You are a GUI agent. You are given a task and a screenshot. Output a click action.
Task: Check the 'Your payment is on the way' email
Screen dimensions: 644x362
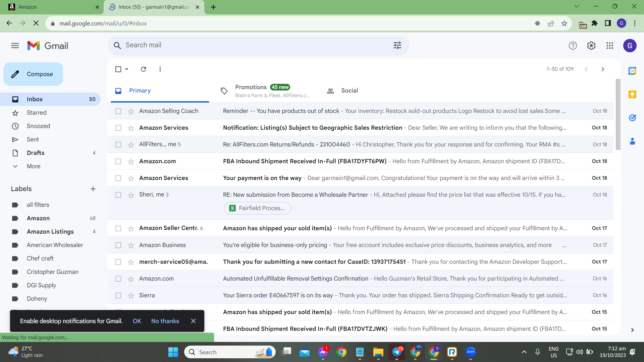[118, 178]
